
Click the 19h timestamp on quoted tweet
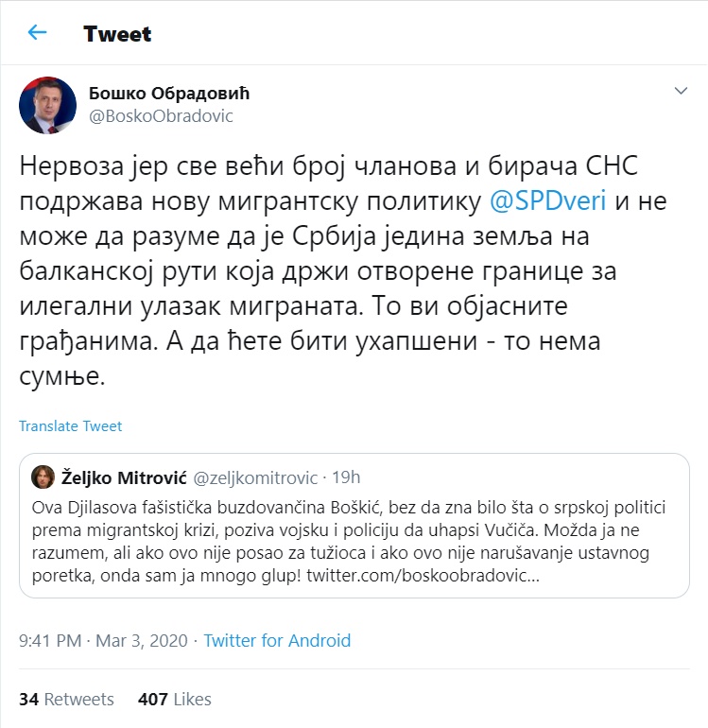pos(345,477)
